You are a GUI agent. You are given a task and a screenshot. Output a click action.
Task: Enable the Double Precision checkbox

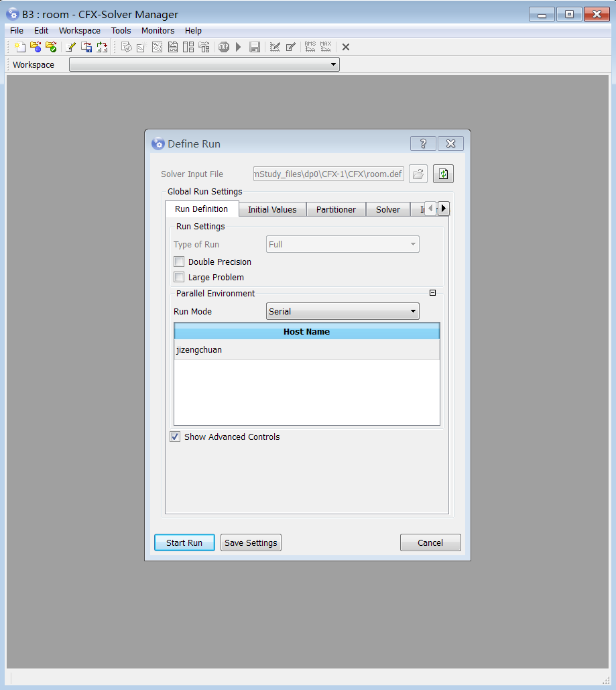point(179,262)
